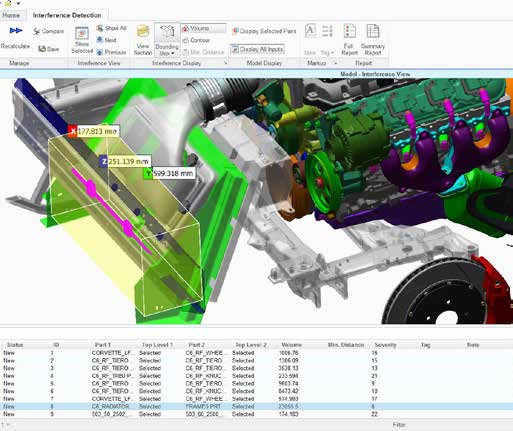Select the Interference Detection tab
This screenshot has width=513, height=431.
[x=67, y=15]
